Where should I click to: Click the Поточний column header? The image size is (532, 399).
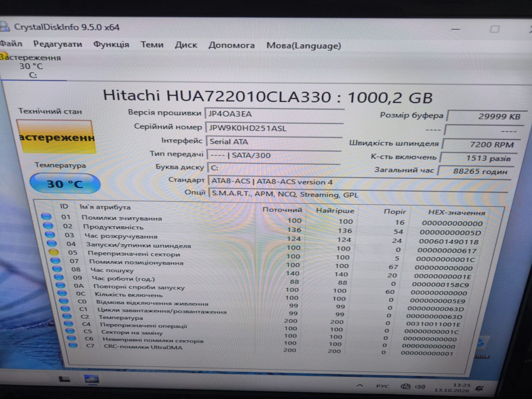(x=282, y=210)
